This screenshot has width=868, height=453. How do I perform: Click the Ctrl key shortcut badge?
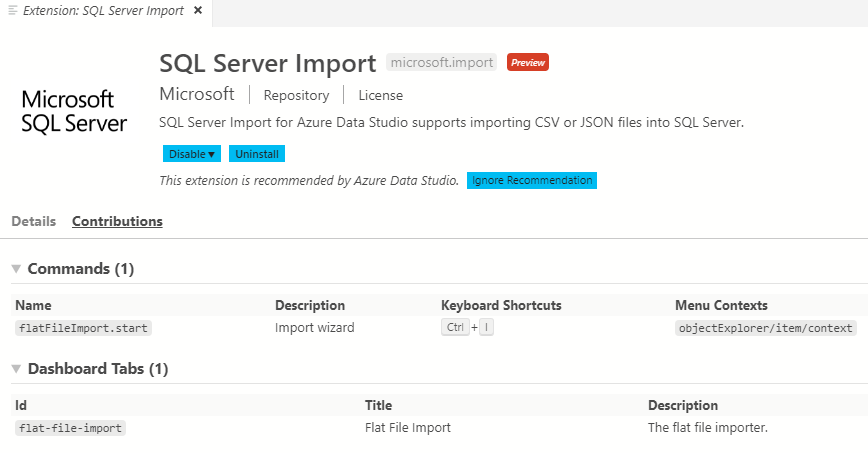pyautogui.click(x=455, y=328)
